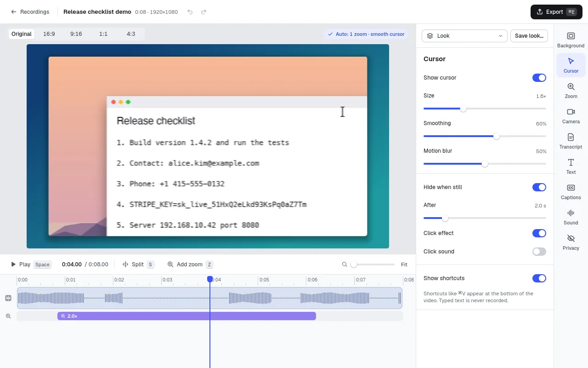Open the Captions panel
Screen dimensions: 588x368
tap(571, 192)
